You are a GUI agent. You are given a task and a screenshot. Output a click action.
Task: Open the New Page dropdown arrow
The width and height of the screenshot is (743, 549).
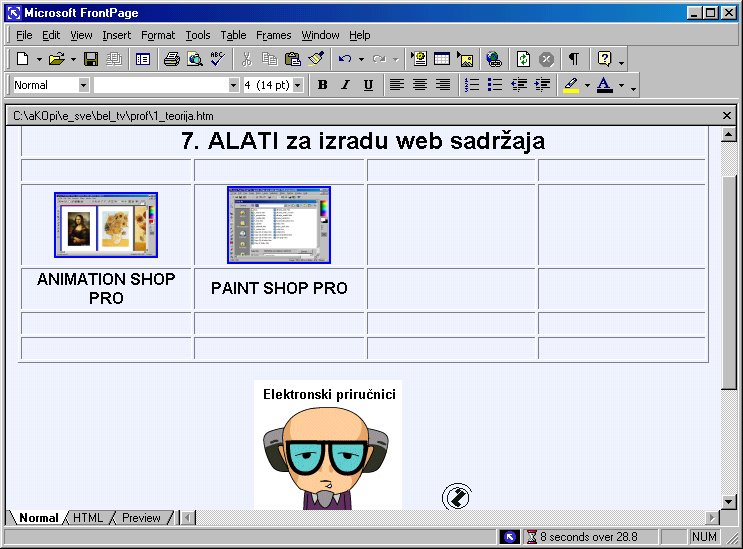[39, 60]
